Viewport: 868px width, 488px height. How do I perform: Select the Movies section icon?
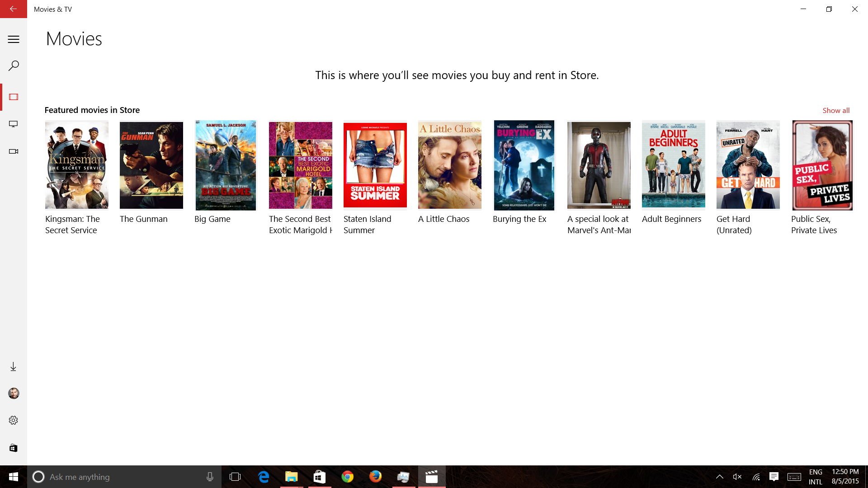pos(14,97)
